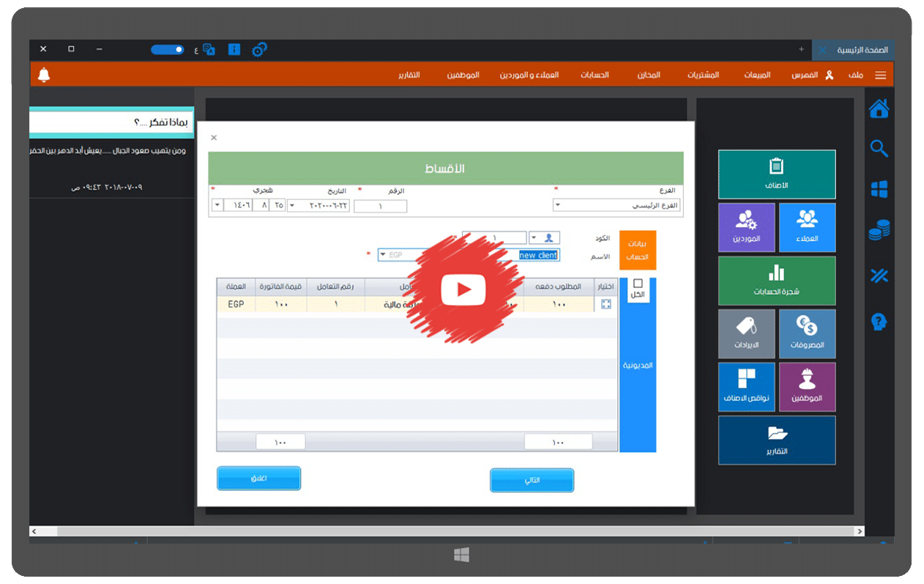
Task: Open the Home icon in the right sidebar
Action: tap(879, 109)
